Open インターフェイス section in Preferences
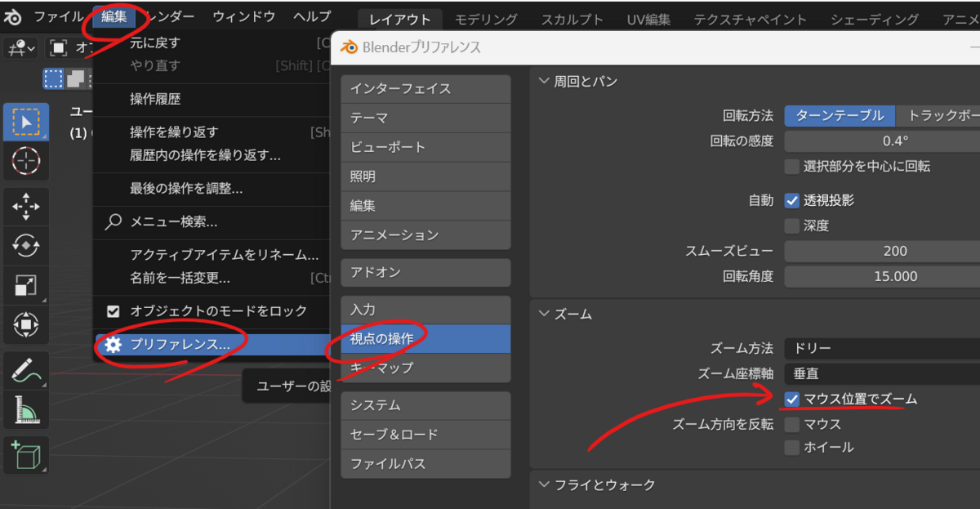 (x=425, y=88)
